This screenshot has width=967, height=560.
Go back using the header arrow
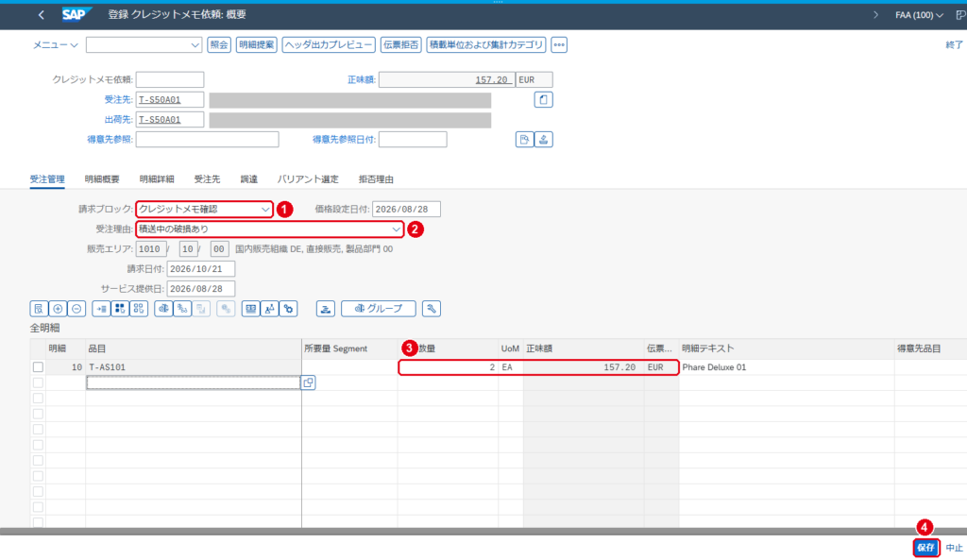pyautogui.click(x=42, y=15)
